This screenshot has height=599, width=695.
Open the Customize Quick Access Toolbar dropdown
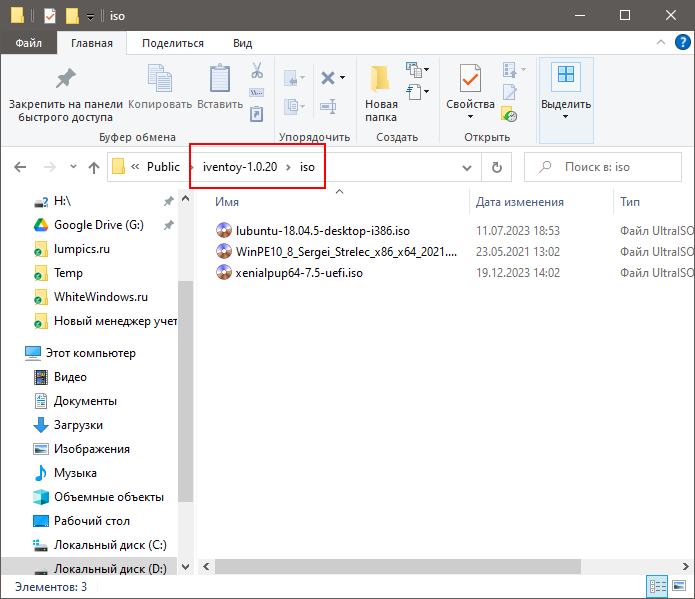(90, 17)
